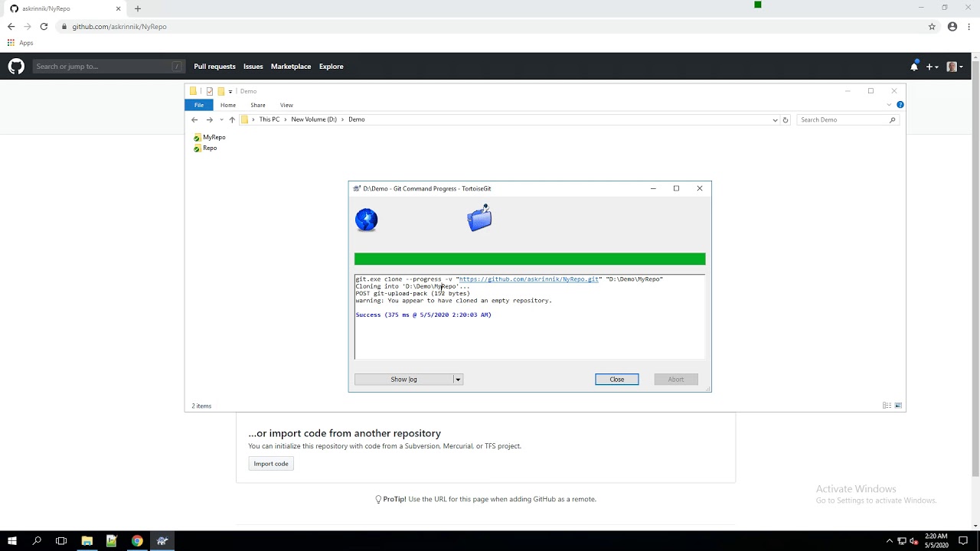Screen dimensions: 980x551
Task: Click the Properties quick access toolbar icon
Action: click(209, 91)
